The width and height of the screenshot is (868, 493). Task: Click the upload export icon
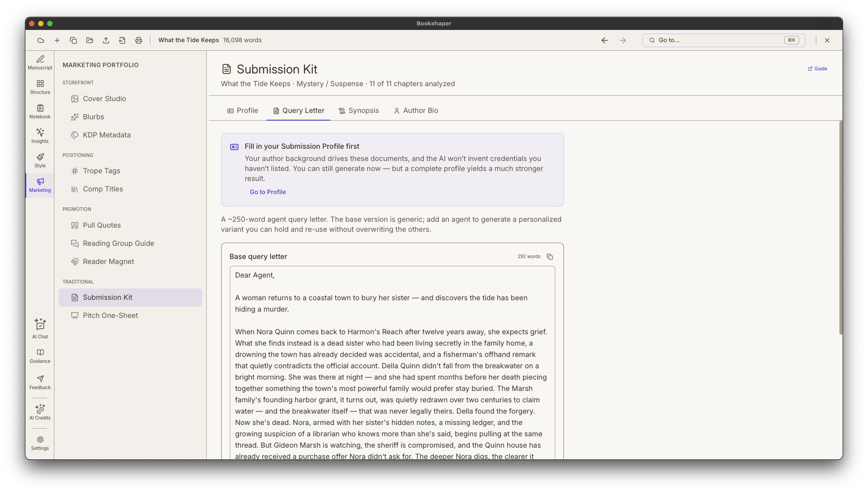pos(106,40)
